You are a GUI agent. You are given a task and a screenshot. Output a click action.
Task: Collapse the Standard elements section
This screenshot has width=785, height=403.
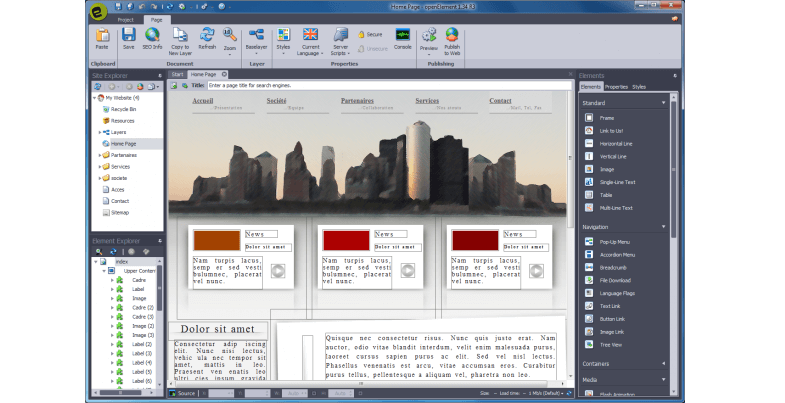pyautogui.click(x=663, y=103)
